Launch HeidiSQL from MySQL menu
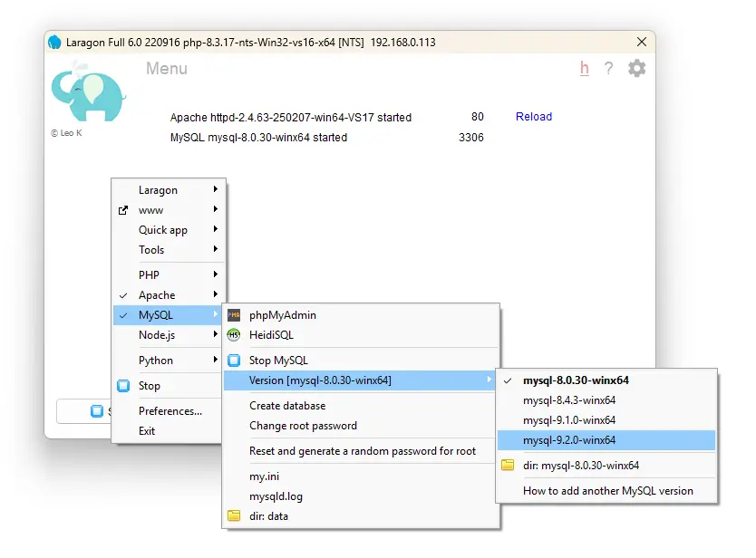Screen dimensions: 756x558 (360, 335)
